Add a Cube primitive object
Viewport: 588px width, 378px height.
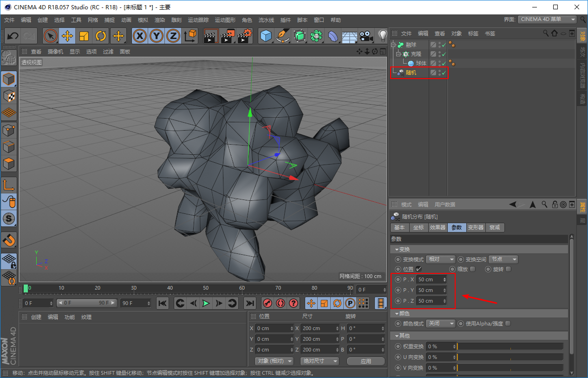[x=266, y=36]
